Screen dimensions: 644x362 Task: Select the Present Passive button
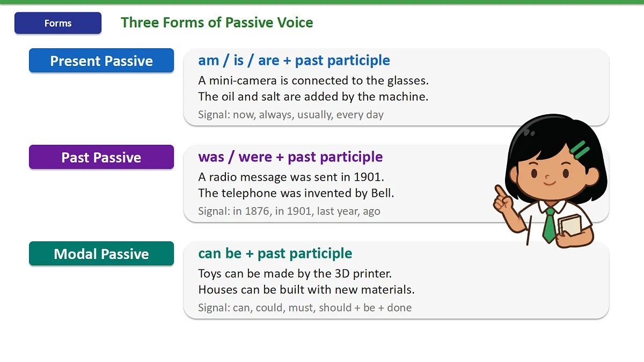click(x=101, y=61)
